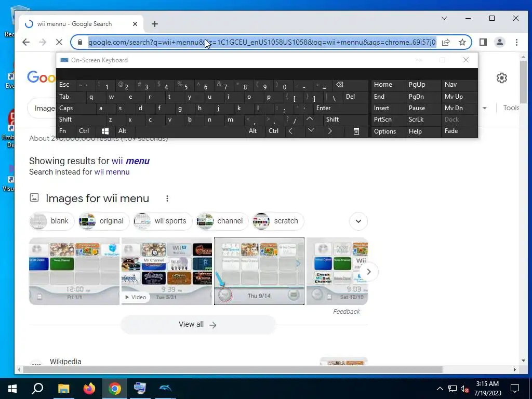Open wii menu image showing 12:00 clock
Screen dimensions: 532x399
(74, 271)
